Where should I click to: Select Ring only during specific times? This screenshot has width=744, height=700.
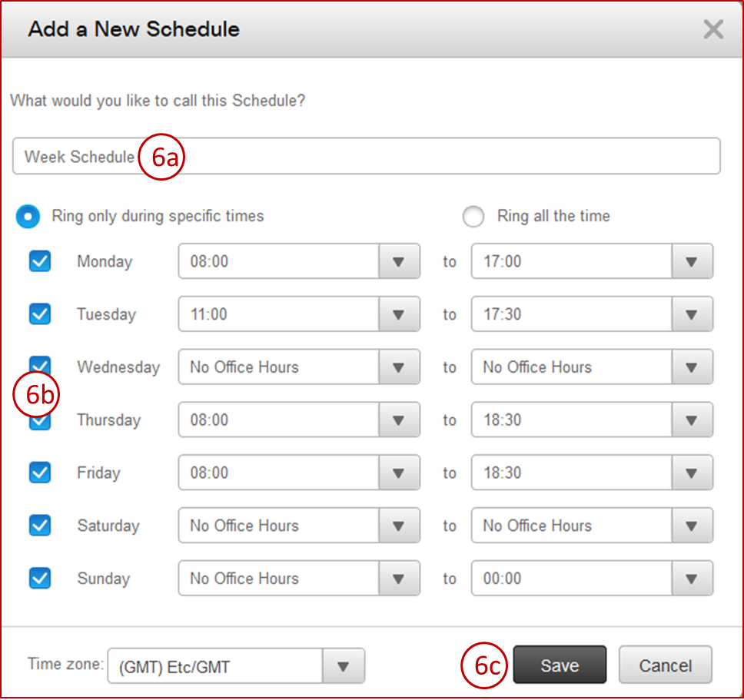pos(28,217)
